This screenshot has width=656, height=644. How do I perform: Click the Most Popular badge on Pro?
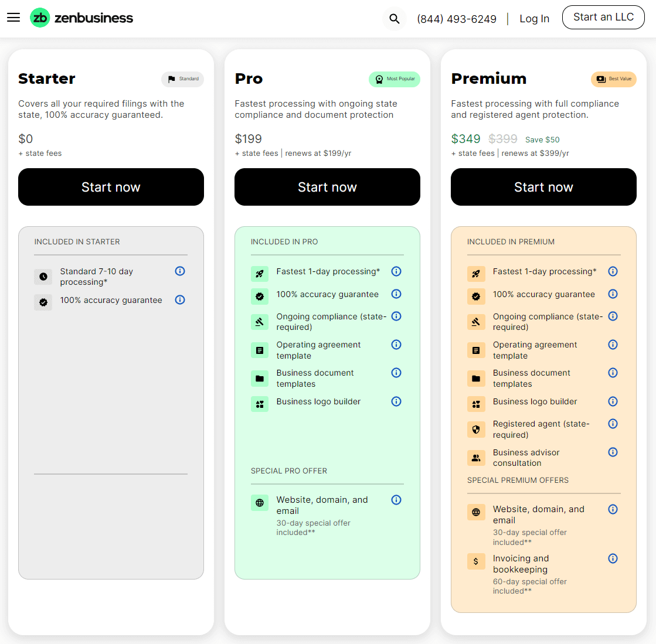(395, 79)
